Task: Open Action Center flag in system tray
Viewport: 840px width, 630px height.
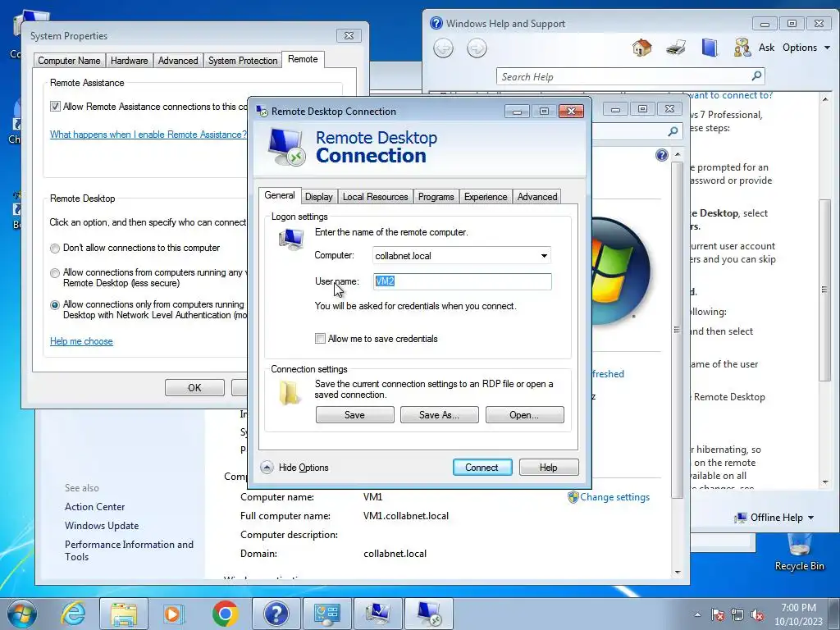Action: click(x=718, y=615)
